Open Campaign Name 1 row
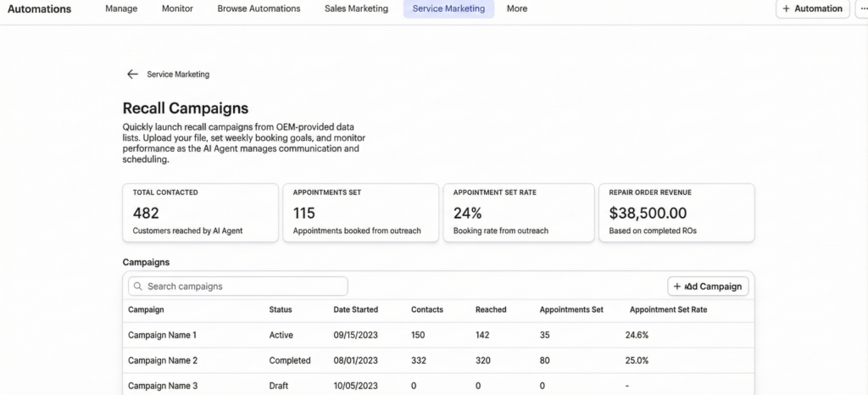Screen dimensions: 868x395 (x=162, y=335)
